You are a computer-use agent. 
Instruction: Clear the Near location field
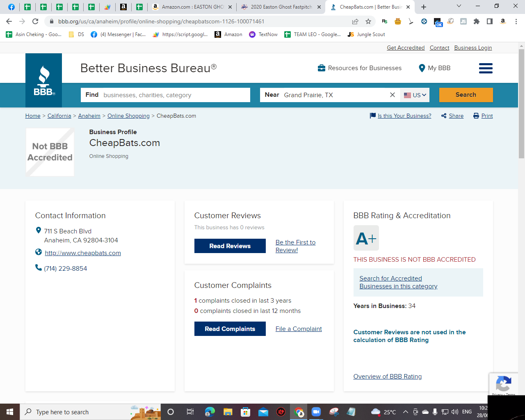point(393,95)
